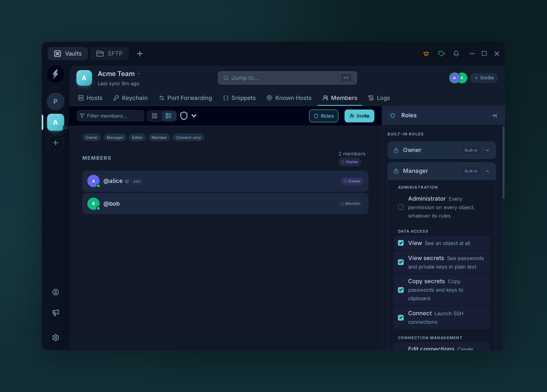Switch to Port Forwarding tab
This screenshot has width=547, height=392.
coord(185,98)
